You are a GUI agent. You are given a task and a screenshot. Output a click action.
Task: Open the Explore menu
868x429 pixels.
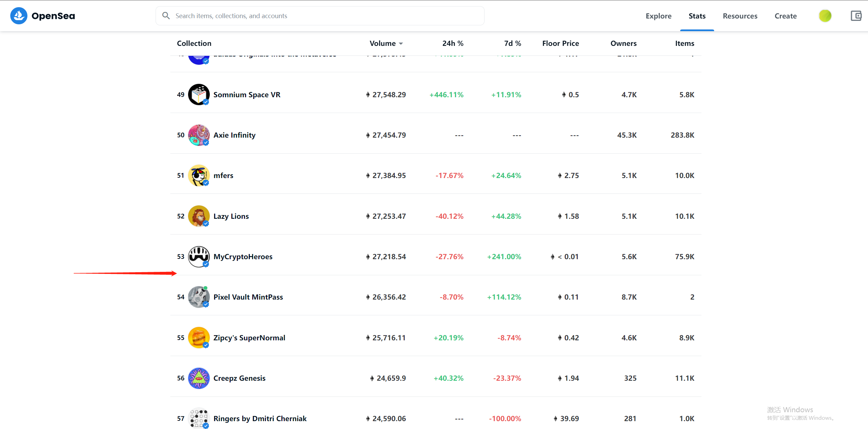[x=658, y=16]
